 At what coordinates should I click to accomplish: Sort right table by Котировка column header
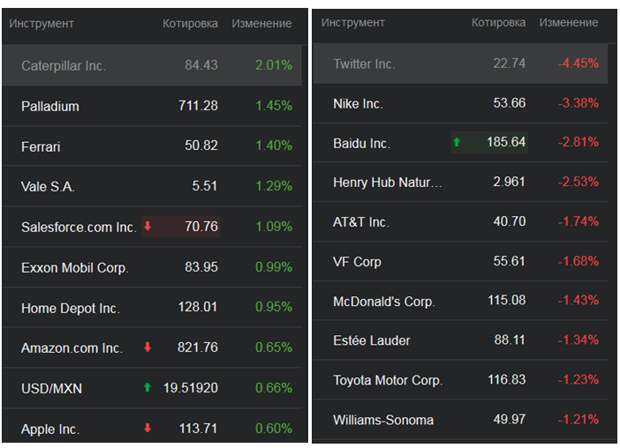(x=498, y=23)
